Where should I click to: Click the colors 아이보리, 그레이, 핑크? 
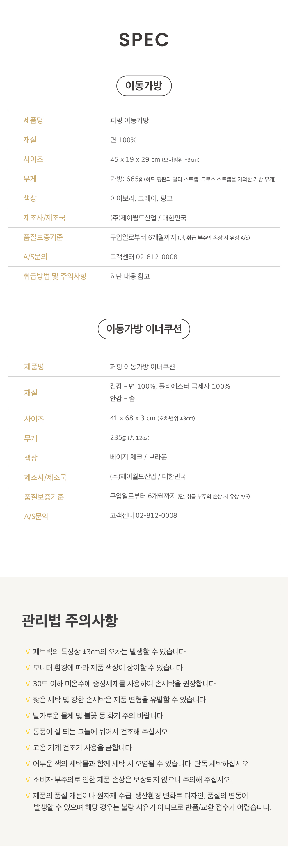(x=141, y=198)
